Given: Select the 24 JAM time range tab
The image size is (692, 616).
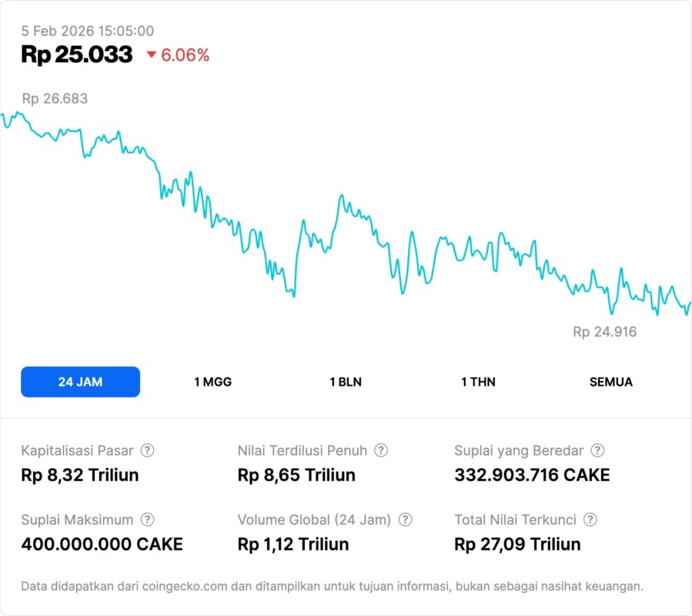Looking at the screenshot, I should click(80, 382).
